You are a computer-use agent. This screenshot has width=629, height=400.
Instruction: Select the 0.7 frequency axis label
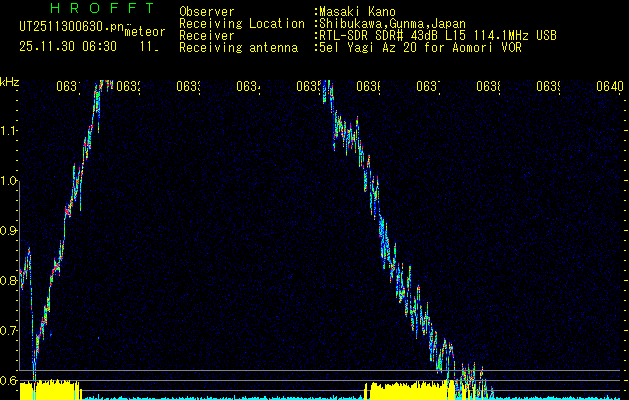coord(9,331)
